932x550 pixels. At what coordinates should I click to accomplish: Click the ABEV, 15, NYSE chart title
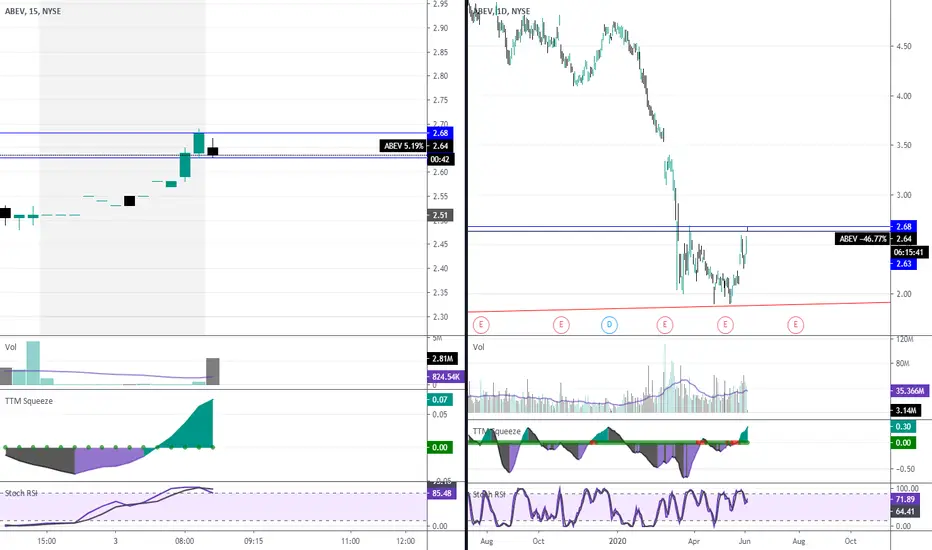click(x=33, y=11)
